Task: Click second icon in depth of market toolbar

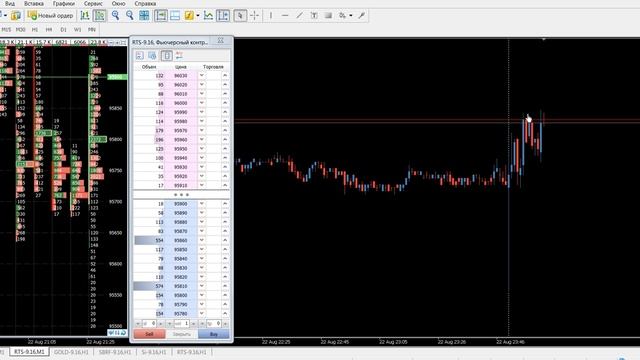Action: 152,56
